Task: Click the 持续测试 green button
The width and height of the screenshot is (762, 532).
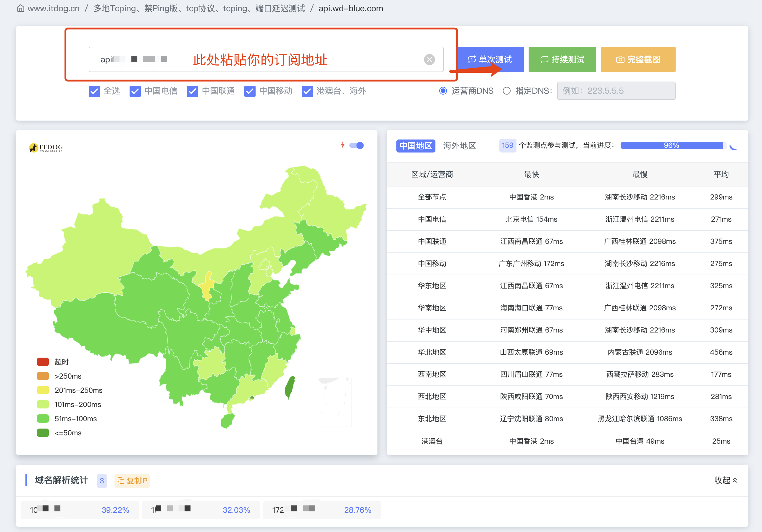Action: tap(562, 59)
